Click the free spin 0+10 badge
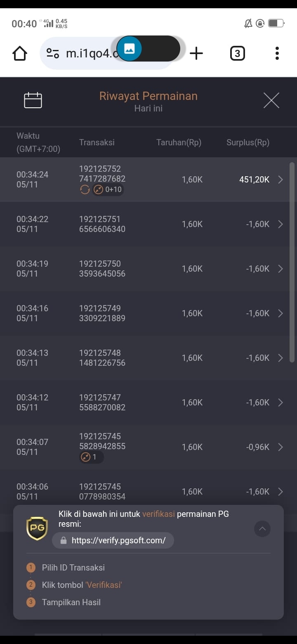 (108, 189)
